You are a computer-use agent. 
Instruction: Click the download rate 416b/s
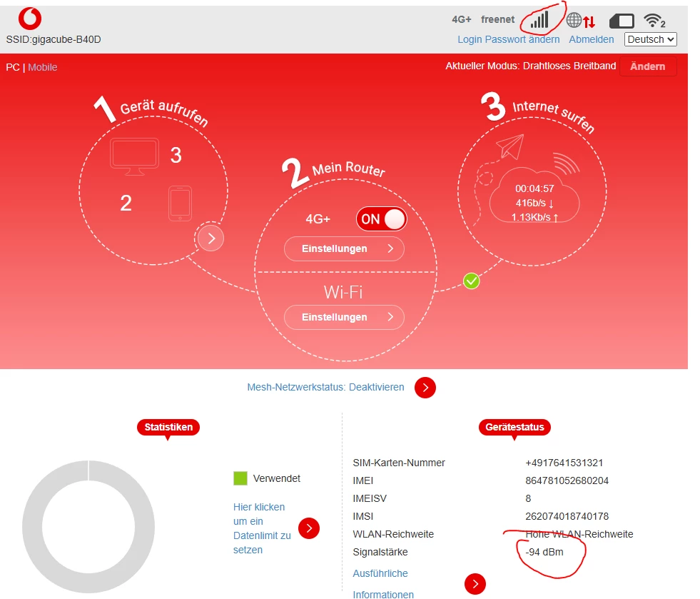534,203
